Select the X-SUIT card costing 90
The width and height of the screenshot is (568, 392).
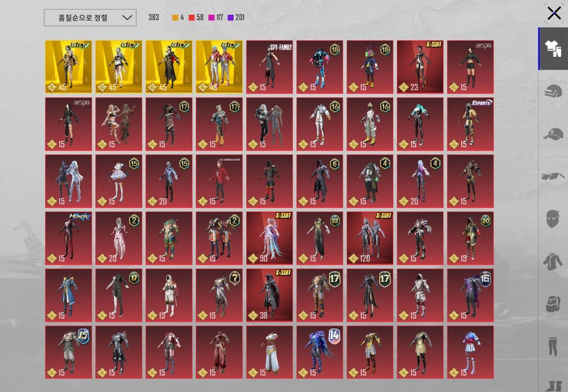269,238
